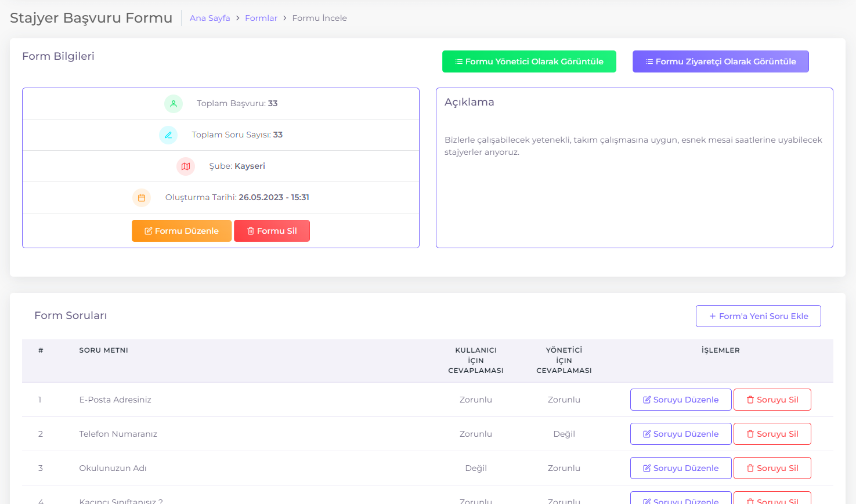This screenshot has height=504, width=856.
Task: Go to Ana Sayfa breadcrumb link
Action: click(x=210, y=18)
